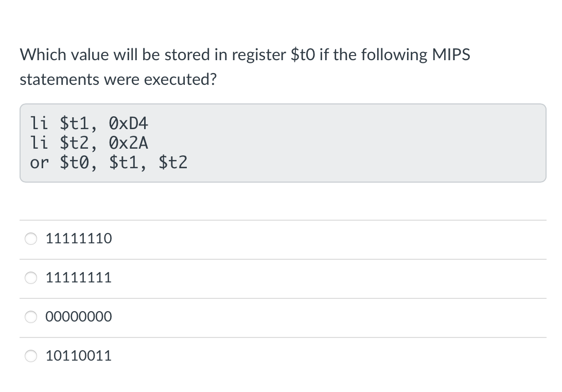Select the radio button for 11111111

[31, 278]
